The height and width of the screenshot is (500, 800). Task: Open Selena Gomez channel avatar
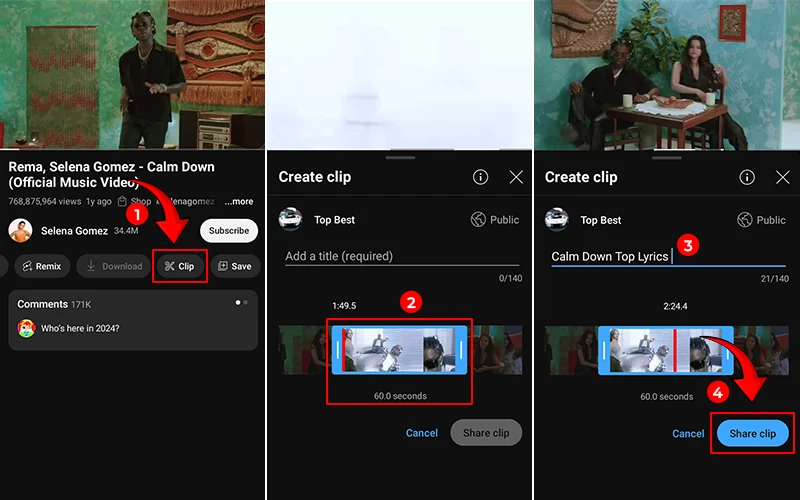[x=20, y=231]
